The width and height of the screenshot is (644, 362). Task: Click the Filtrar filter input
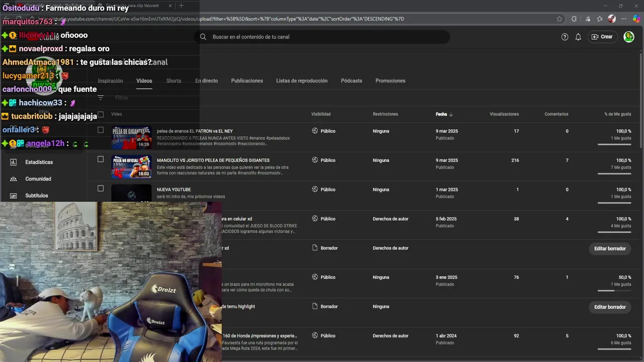pyautogui.click(x=122, y=98)
